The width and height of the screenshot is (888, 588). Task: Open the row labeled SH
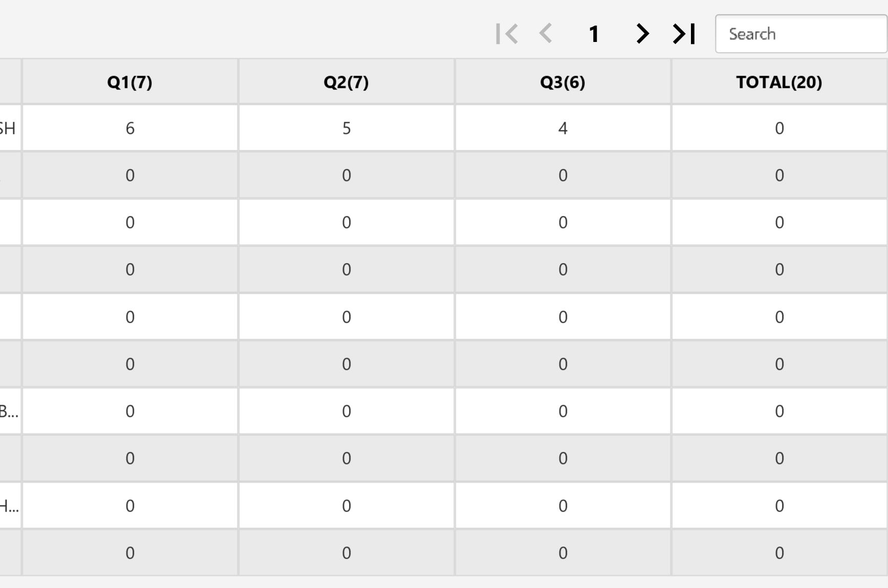10,128
